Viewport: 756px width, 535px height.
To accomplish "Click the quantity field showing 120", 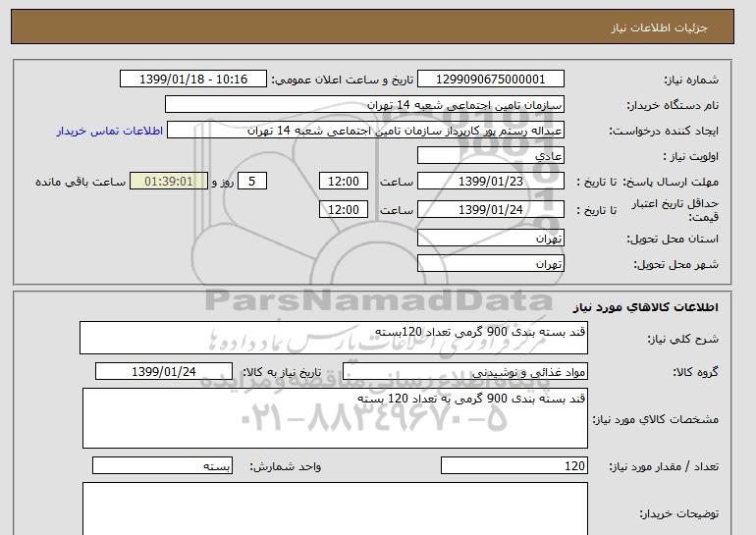I will (x=513, y=466).
